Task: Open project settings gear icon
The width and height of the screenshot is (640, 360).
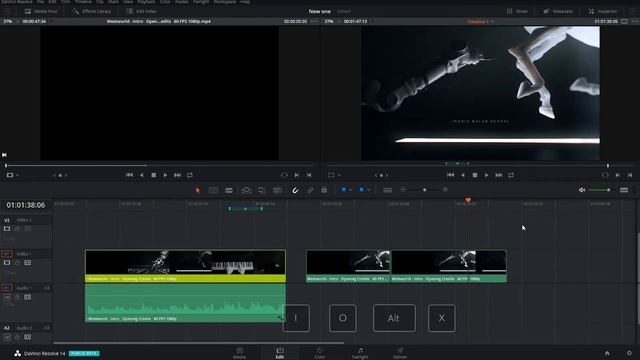Action: click(629, 353)
